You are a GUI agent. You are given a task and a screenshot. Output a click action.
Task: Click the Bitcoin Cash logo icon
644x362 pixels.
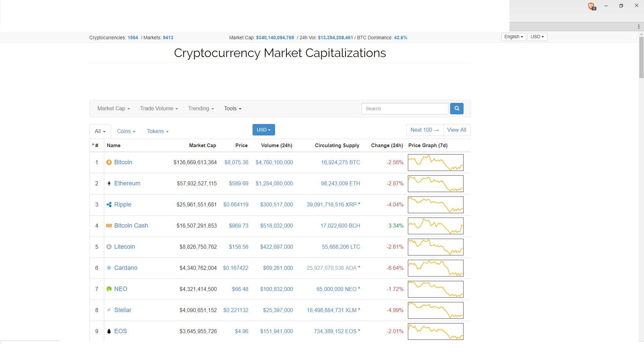pyautogui.click(x=109, y=226)
